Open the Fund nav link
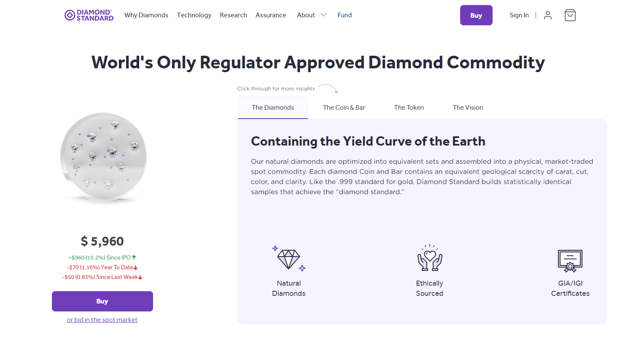The image size is (644, 349). (345, 15)
